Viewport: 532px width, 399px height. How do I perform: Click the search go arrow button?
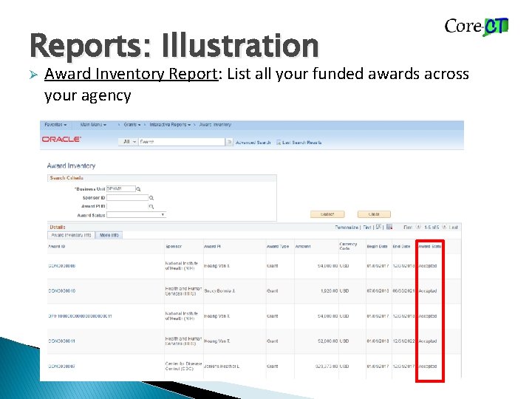click(229, 142)
